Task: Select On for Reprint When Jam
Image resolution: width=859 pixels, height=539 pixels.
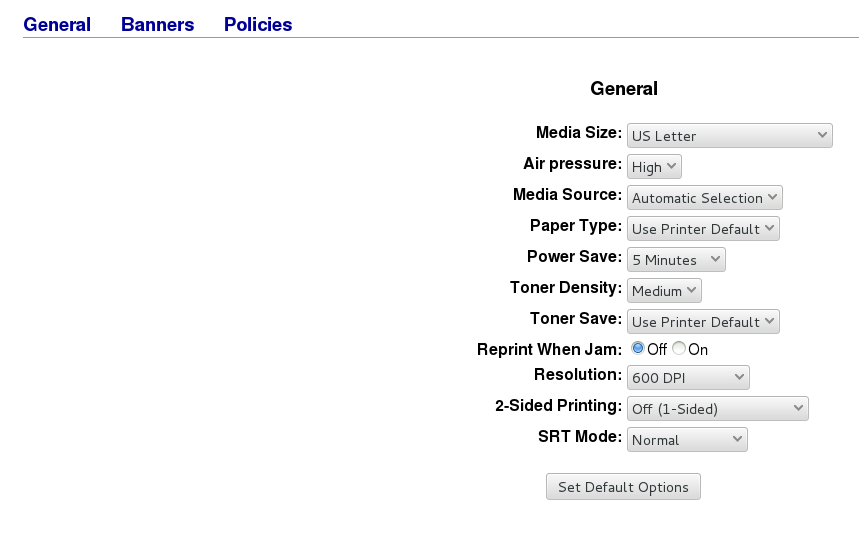Action: tap(679, 349)
